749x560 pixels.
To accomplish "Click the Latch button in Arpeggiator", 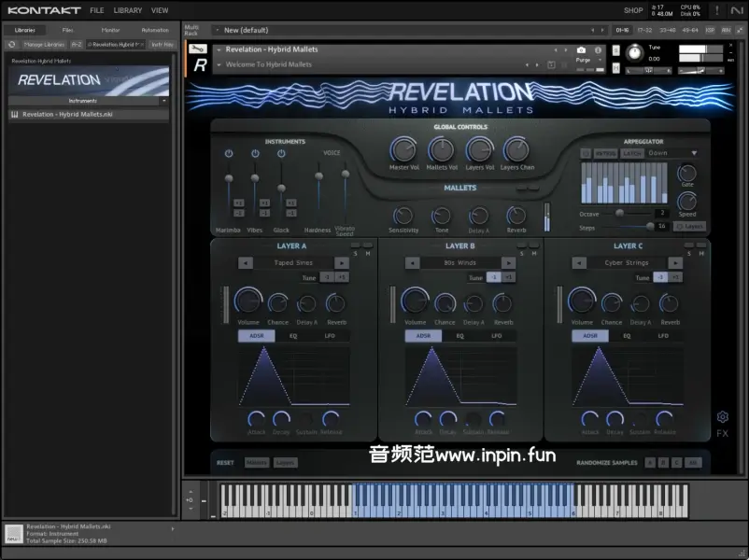I will click(632, 153).
